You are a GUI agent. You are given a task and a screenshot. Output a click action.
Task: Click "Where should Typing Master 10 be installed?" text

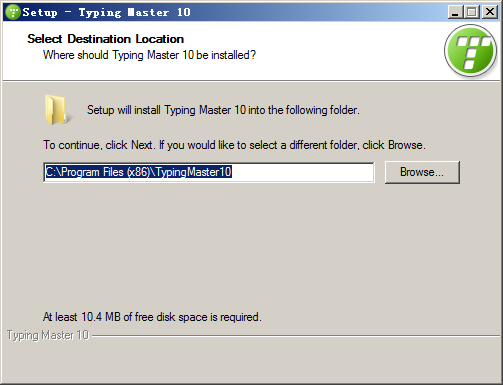[x=149, y=55]
